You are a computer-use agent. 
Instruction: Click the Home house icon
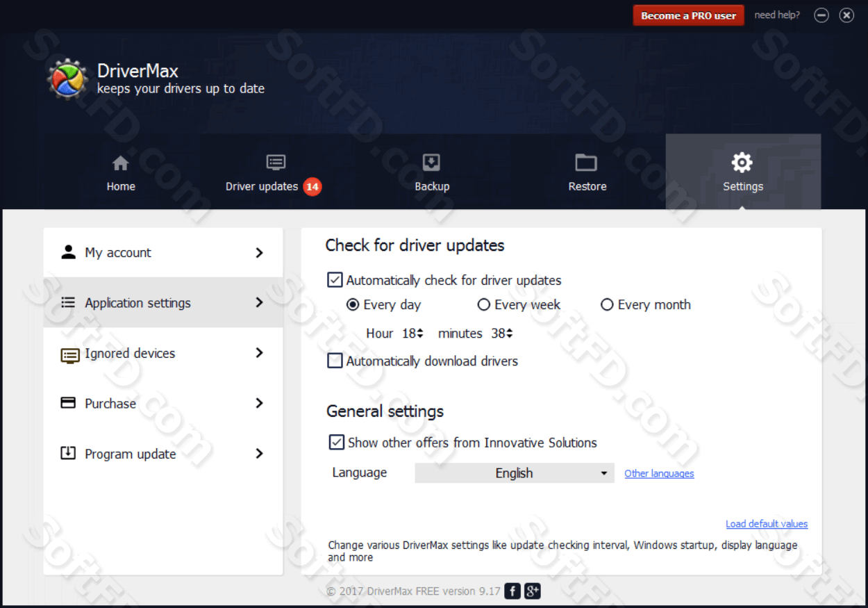(121, 163)
